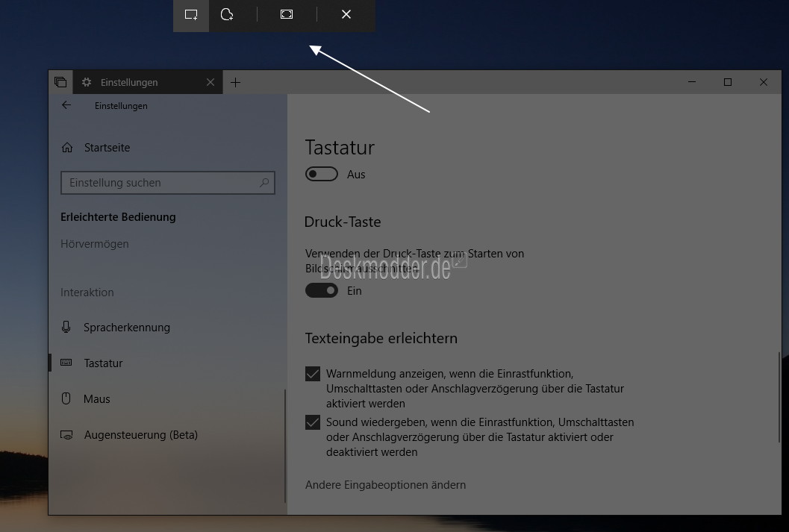Image resolution: width=789 pixels, height=532 pixels.
Task: Click the microphone icon for Spracherkennung
Action: [66, 327]
